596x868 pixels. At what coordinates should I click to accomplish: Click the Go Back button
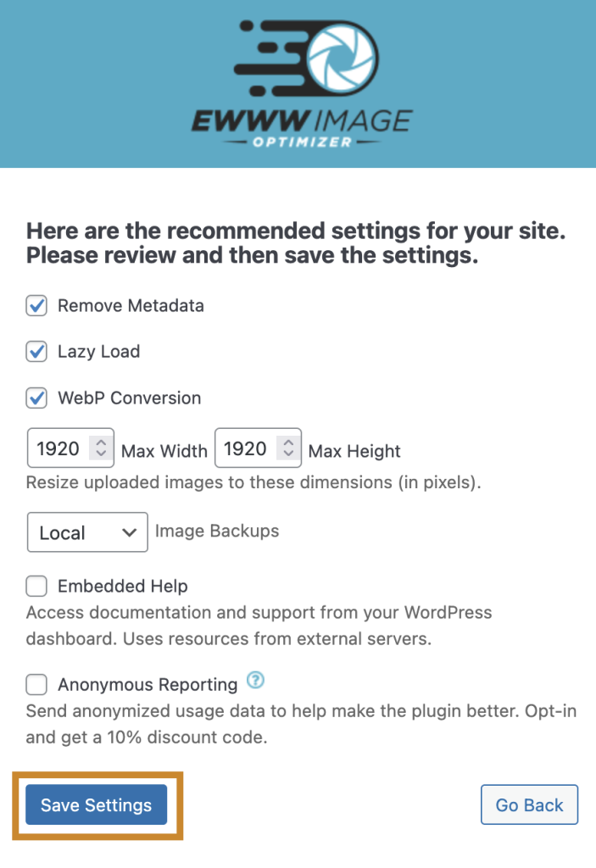529,804
